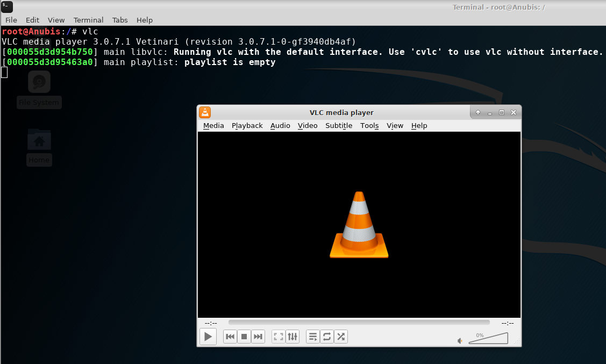The image size is (606, 364).
Task: Open the VLC Tools menu
Action: coord(369,126)
